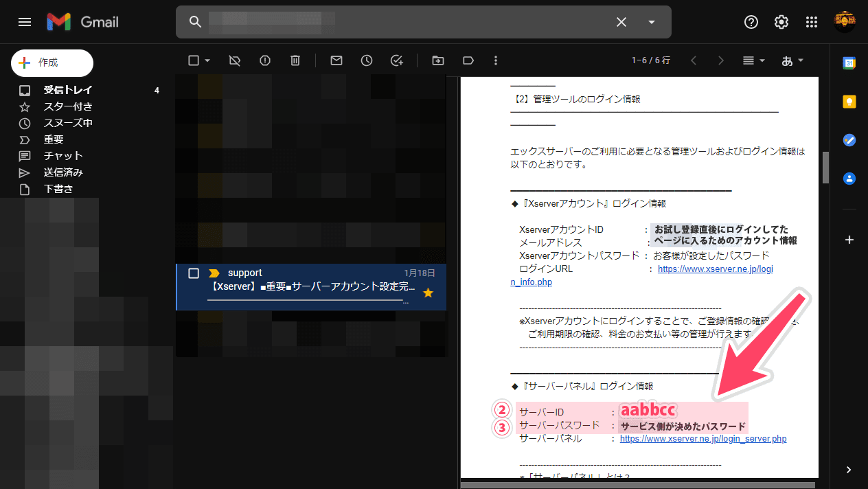This screenshot has width=868, height=489.
Task: Click the horizontal scrollbar under the email
Action: click(x=639, y=485)
